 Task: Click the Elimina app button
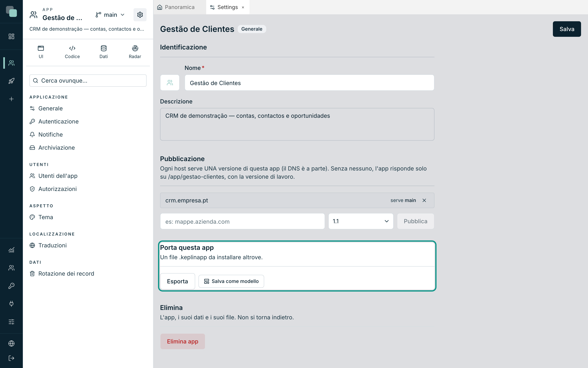point(183,341)
